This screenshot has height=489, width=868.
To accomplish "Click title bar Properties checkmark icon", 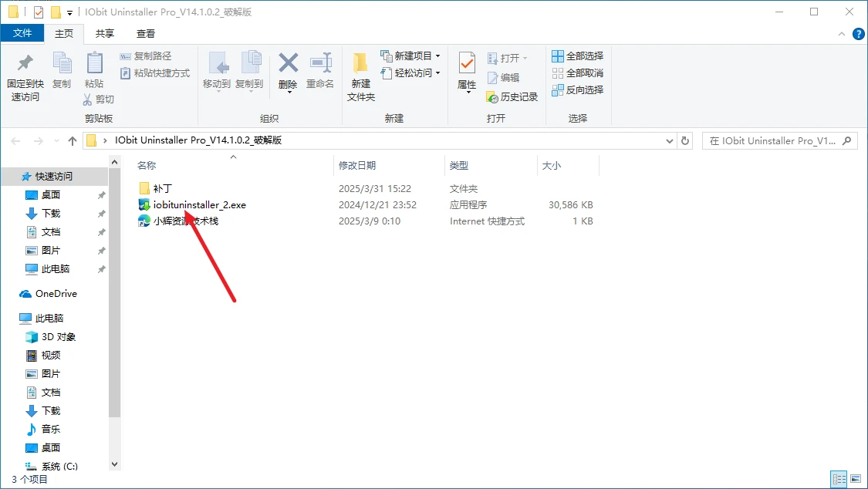I will pyautogui.click(x=39, y=12).
